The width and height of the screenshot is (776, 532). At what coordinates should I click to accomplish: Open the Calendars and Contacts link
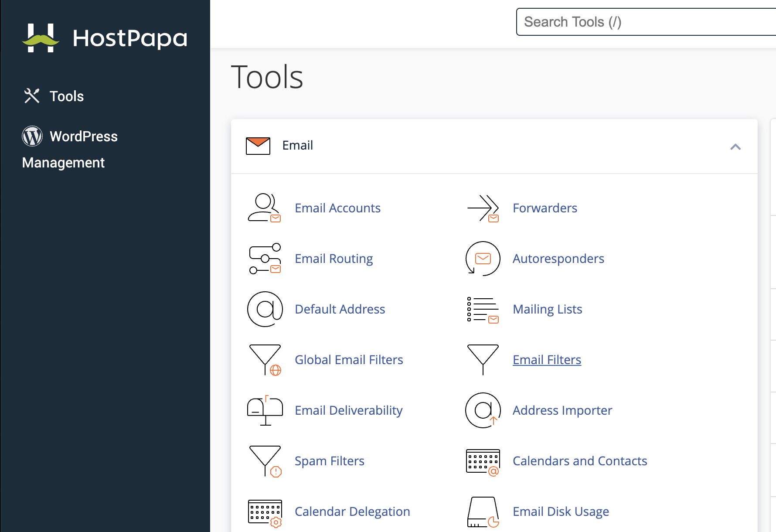[x=580, y=461]
